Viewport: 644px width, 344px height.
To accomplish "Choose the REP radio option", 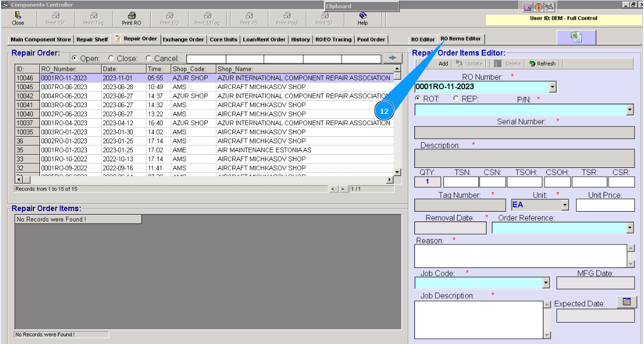I will coord(456,99).
